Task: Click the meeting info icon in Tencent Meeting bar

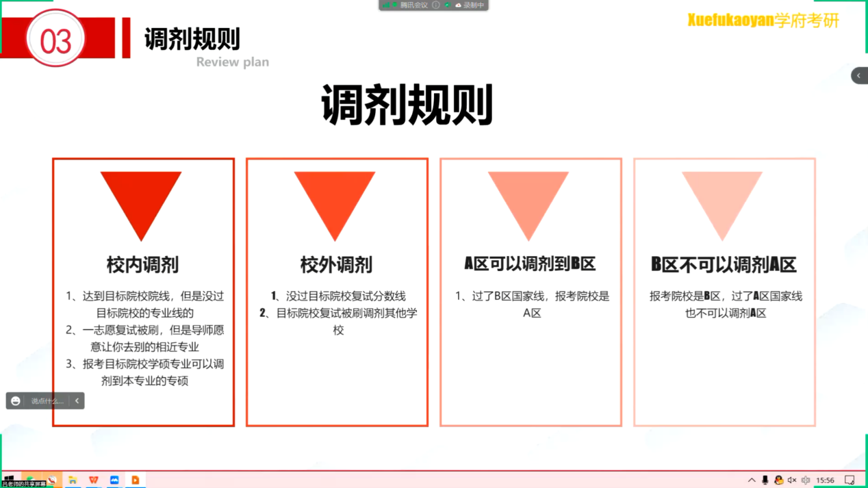Action: (x=436, y=5)
